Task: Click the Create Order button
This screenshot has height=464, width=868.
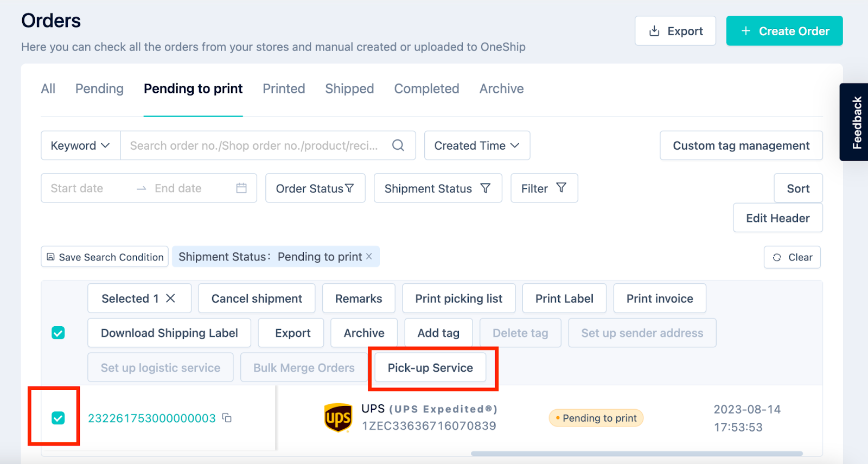Action: click(784, 31)
